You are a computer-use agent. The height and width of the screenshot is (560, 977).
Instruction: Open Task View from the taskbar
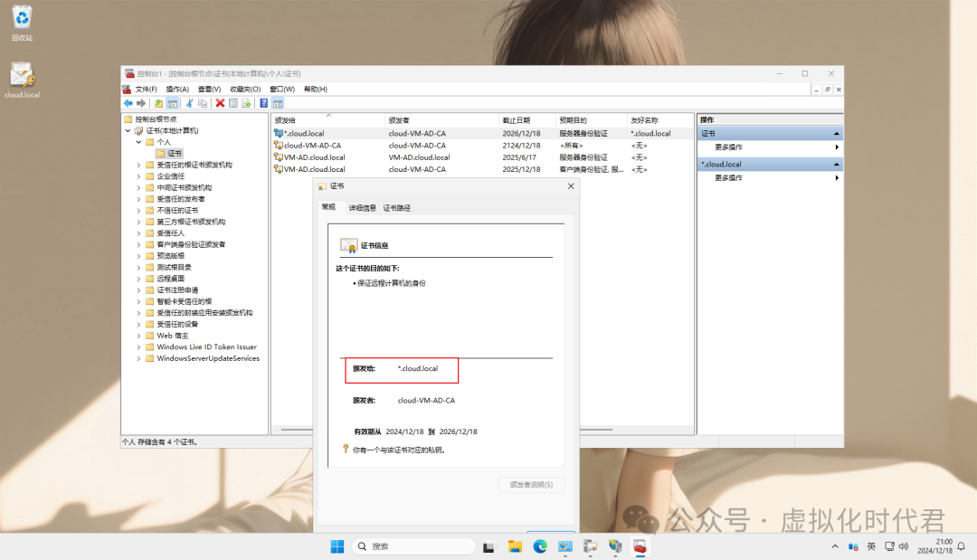pyautogui.click(x=488, y=546)
